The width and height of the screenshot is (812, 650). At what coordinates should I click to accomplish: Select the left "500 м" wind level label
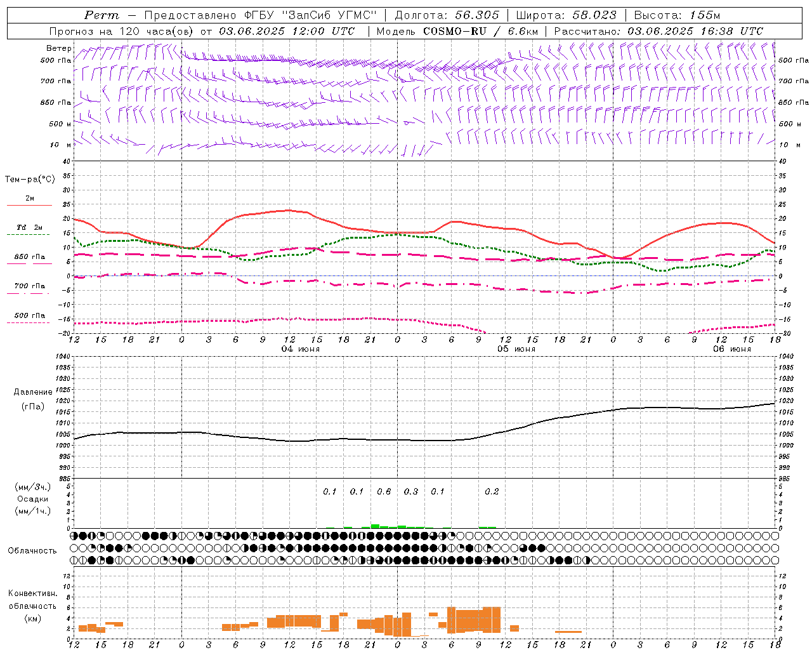pos(60,124)
